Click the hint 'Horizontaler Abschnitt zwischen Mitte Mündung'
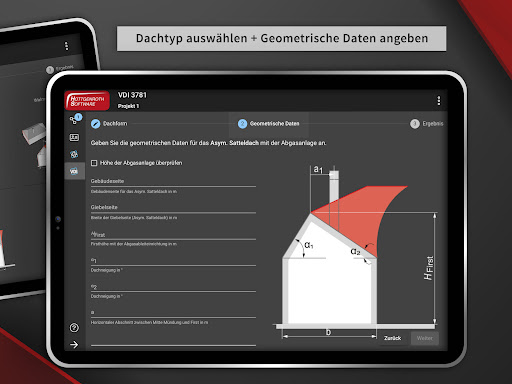This screenshot has width=512, height=384. pos(149,322)
